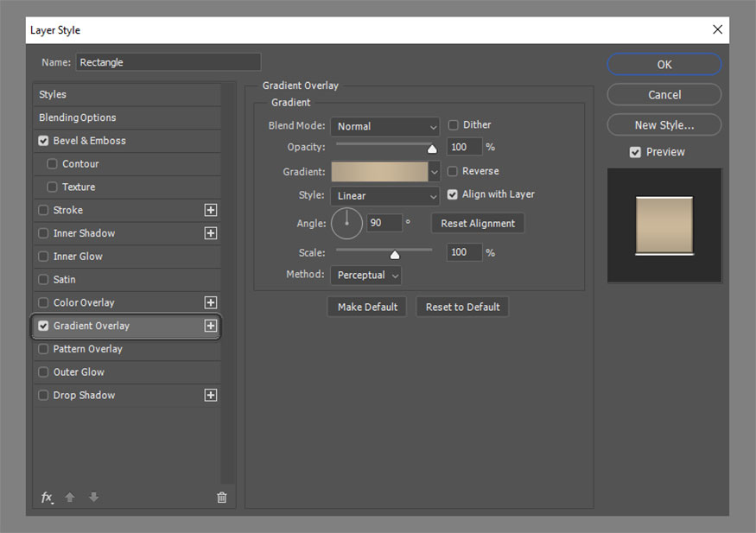This screenshot has width=756, height=533.
Task: Click the Opacity slider handle
Action: [432, 149]
